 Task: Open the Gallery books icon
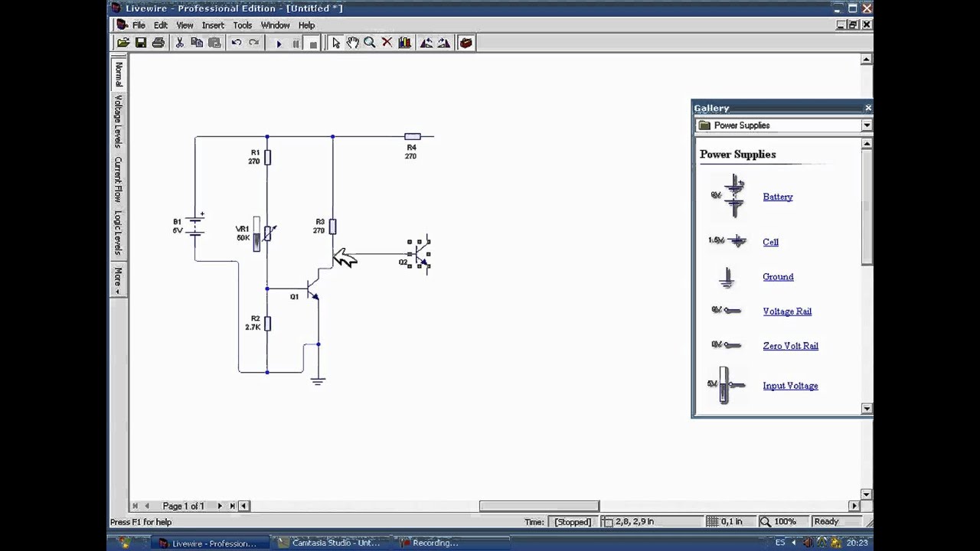pos(404,43)
